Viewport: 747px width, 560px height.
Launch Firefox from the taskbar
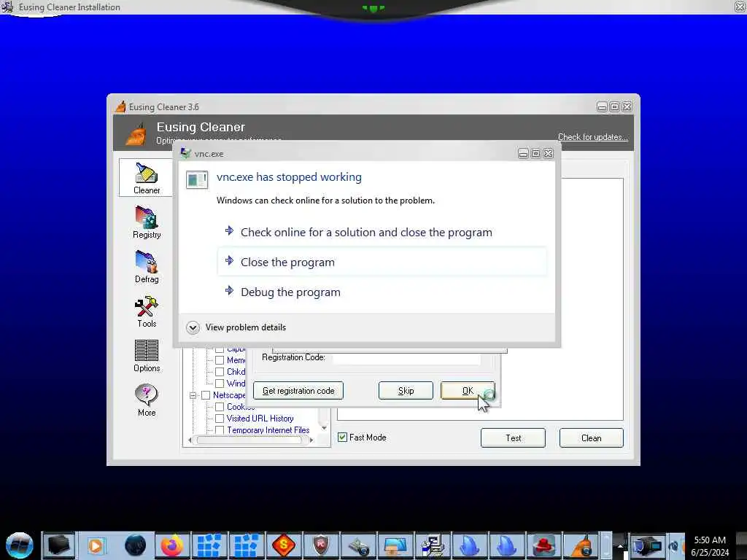(172, 545)
